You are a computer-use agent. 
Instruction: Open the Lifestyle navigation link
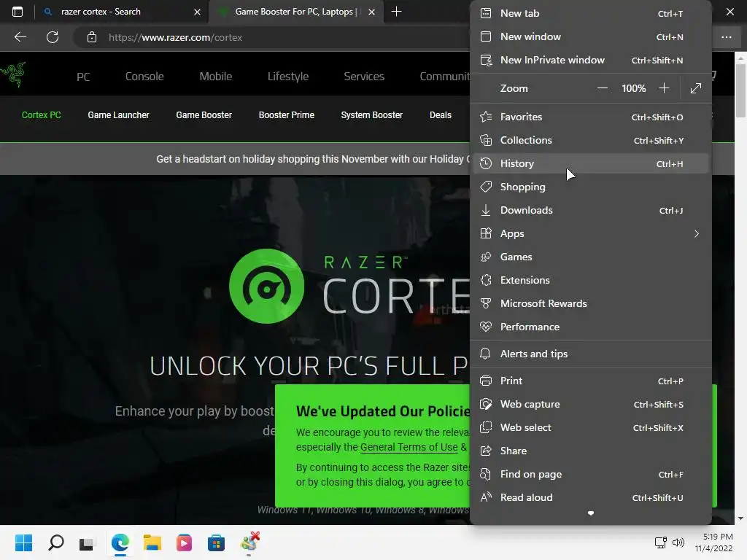pyautogui.click(x=287, y=76)
